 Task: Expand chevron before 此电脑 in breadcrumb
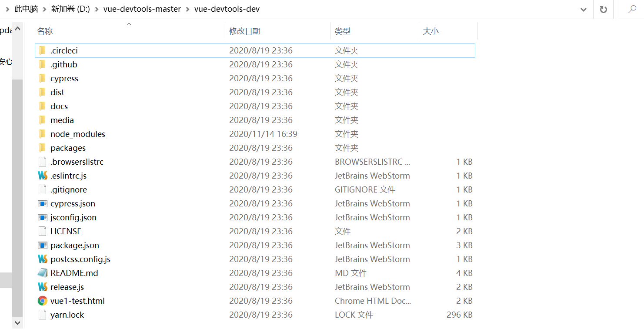click(7, 9)
